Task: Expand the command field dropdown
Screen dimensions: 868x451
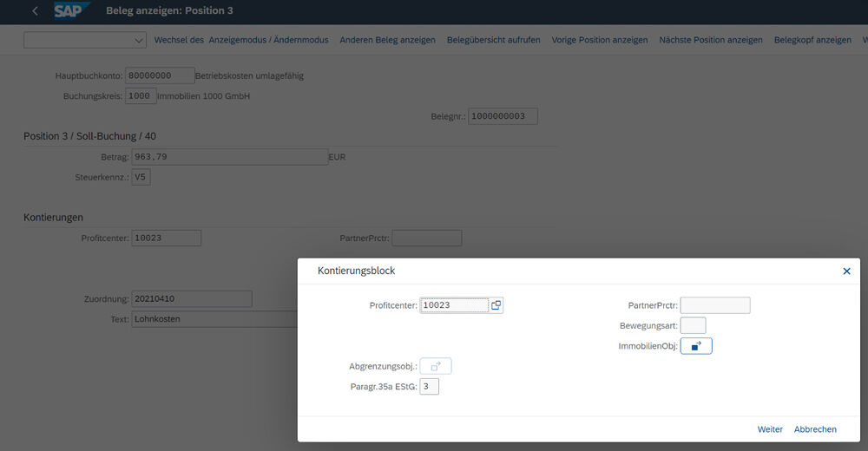Action: pyautogui.click(x=140, y=40)
